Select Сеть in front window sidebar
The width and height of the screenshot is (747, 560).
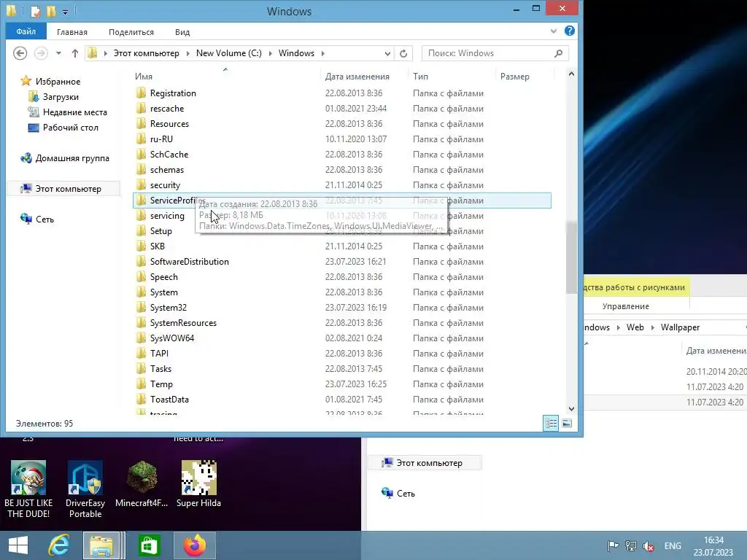[44, 219]
